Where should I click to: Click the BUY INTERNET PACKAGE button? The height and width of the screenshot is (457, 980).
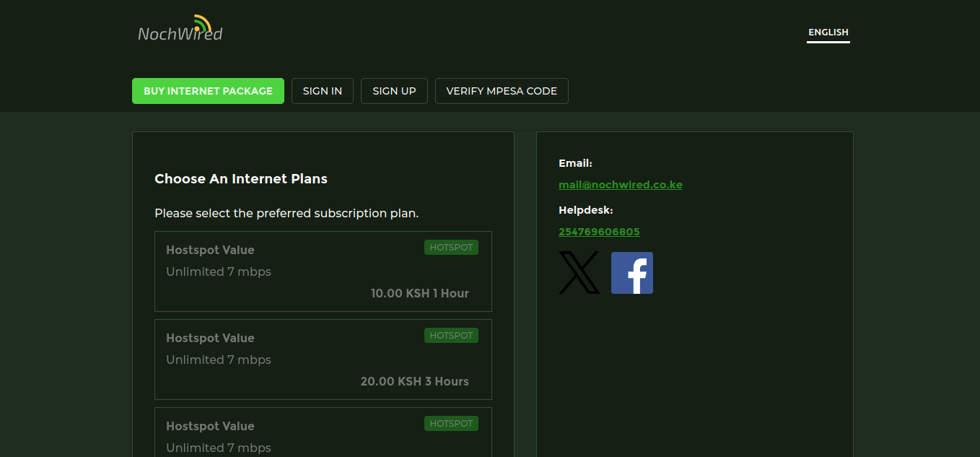coord(208,91)
